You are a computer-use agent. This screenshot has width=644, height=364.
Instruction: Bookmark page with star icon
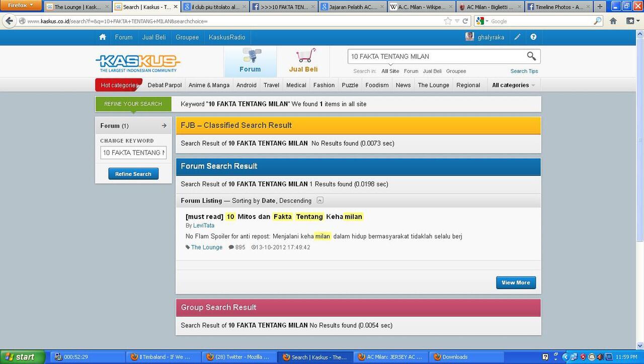pyautogui.click(x=448, y=21)
